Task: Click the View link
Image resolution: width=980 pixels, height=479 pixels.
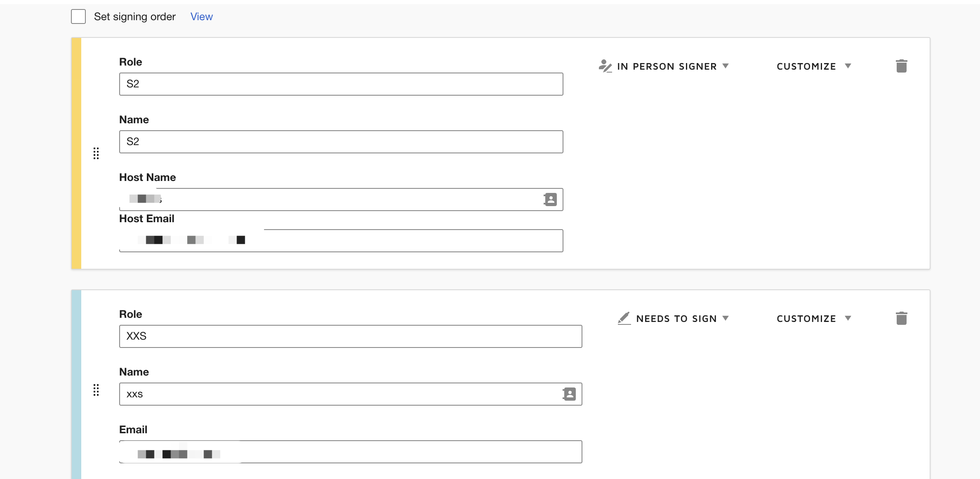Action: pos(201,16)
